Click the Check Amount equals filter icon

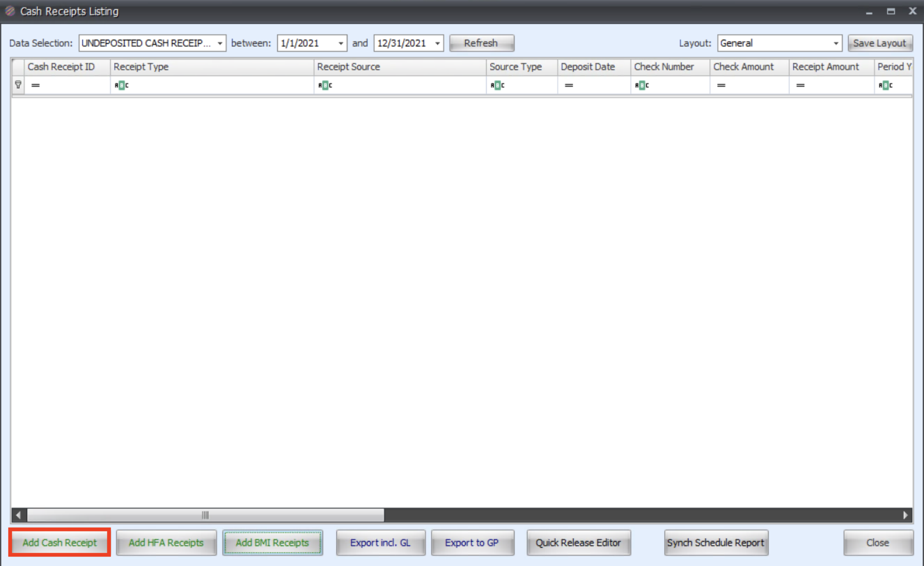pos(721,86)
